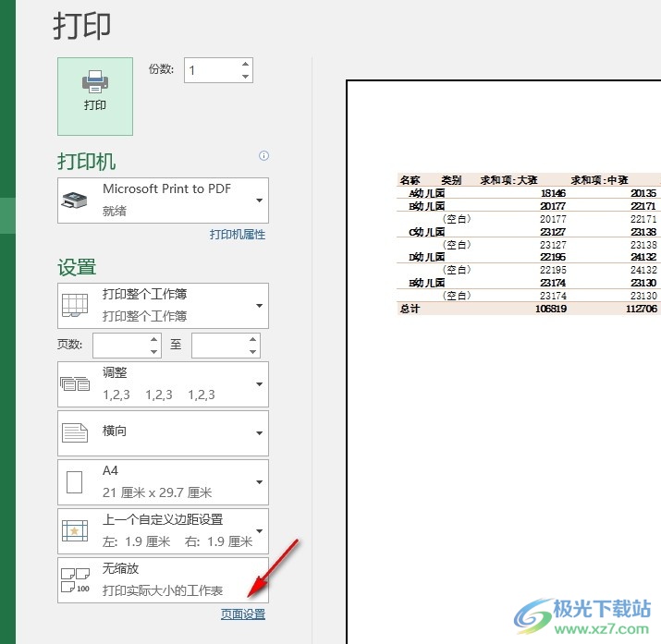Click the collated pages icon
Viewport: 661px width, 644px height.
(x=75, y=383)
